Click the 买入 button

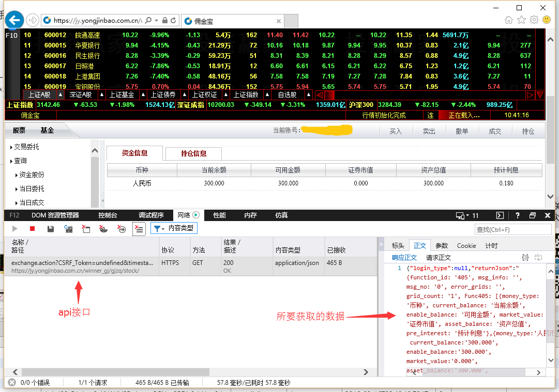396,131
